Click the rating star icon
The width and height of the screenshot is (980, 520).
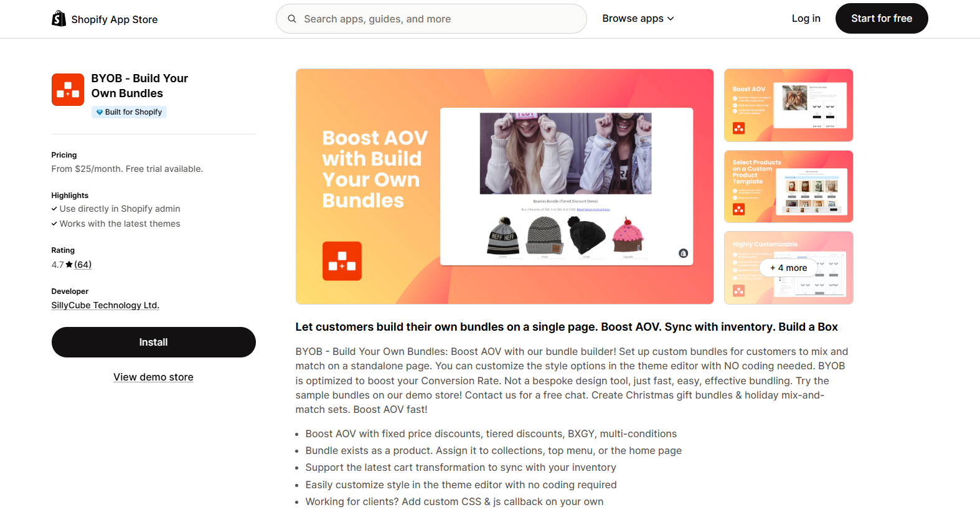[69, 265]
